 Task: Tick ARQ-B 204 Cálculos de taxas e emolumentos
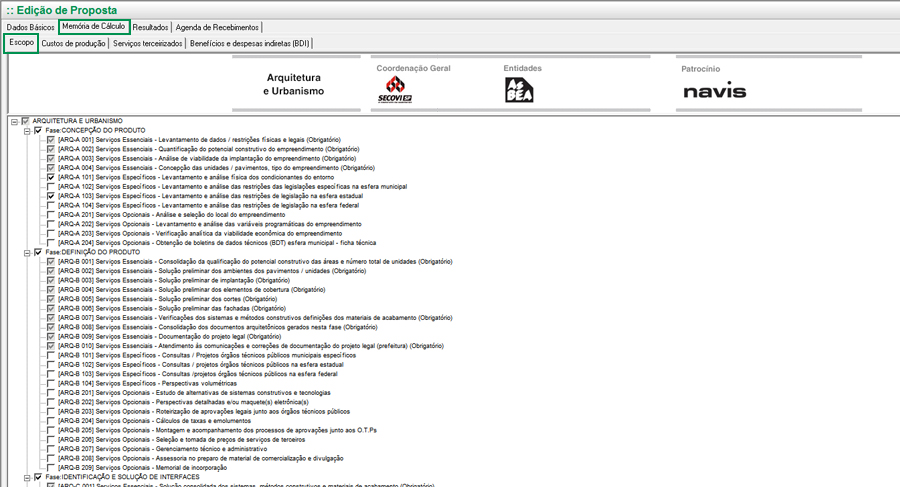(51, 420)
